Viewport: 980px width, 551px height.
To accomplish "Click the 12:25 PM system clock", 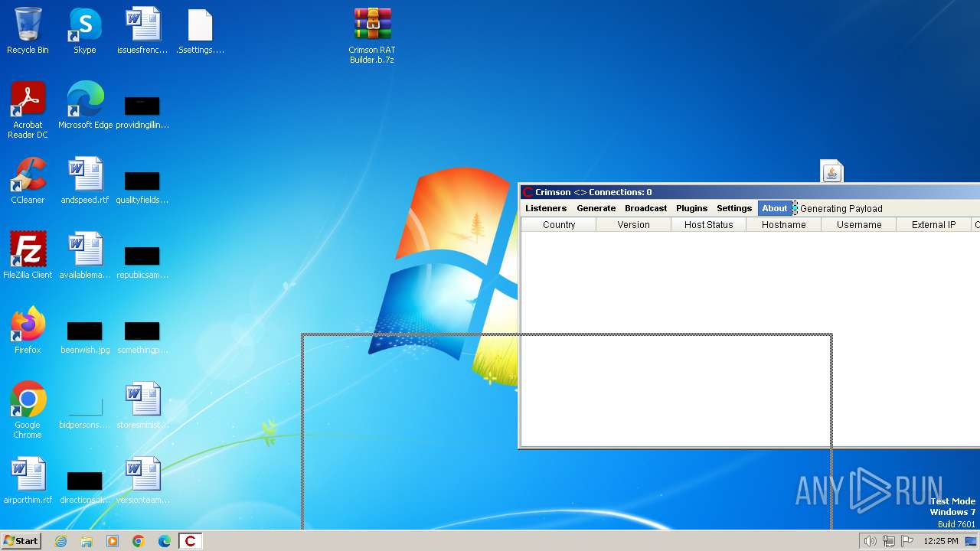I will (x=941, y=541).
